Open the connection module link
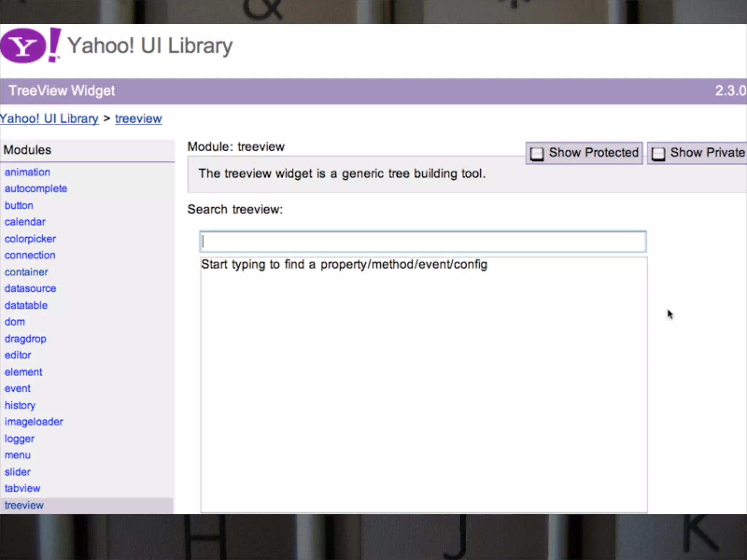Image resolution: width=747 pixels, height=560 pixels. click(30, 255)
